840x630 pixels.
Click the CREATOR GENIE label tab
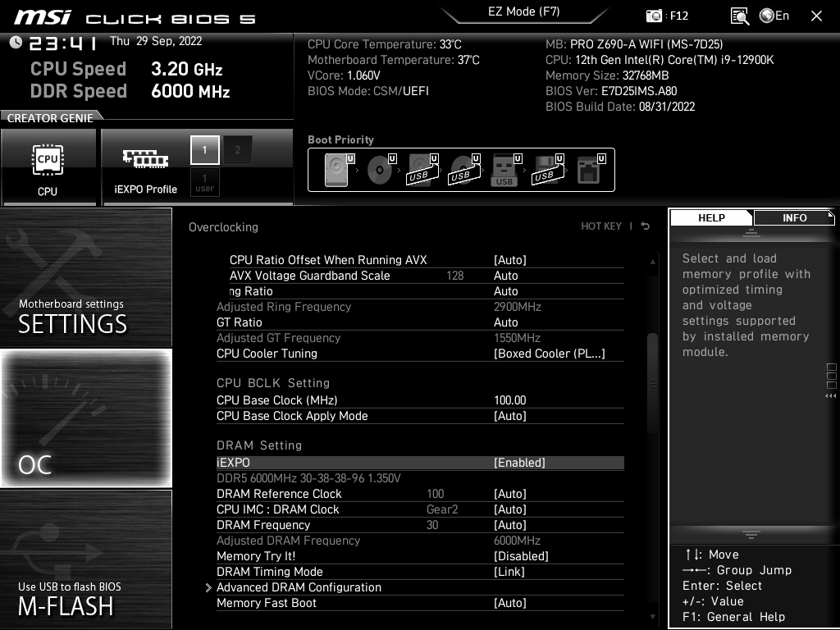(x=50, y=118)
